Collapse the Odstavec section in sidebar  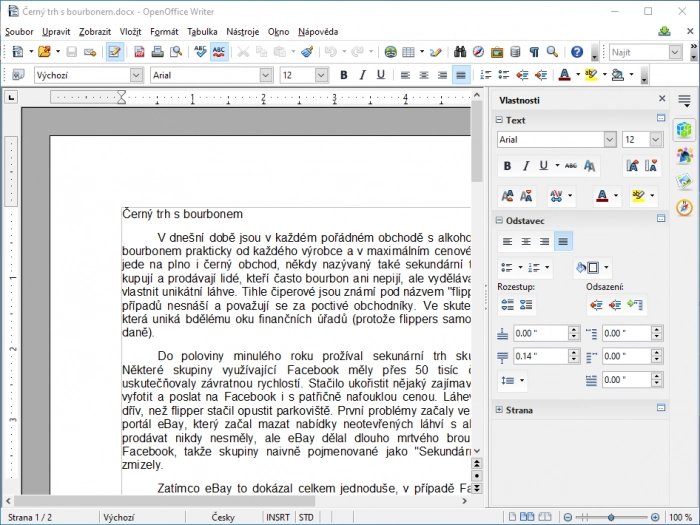499,220
